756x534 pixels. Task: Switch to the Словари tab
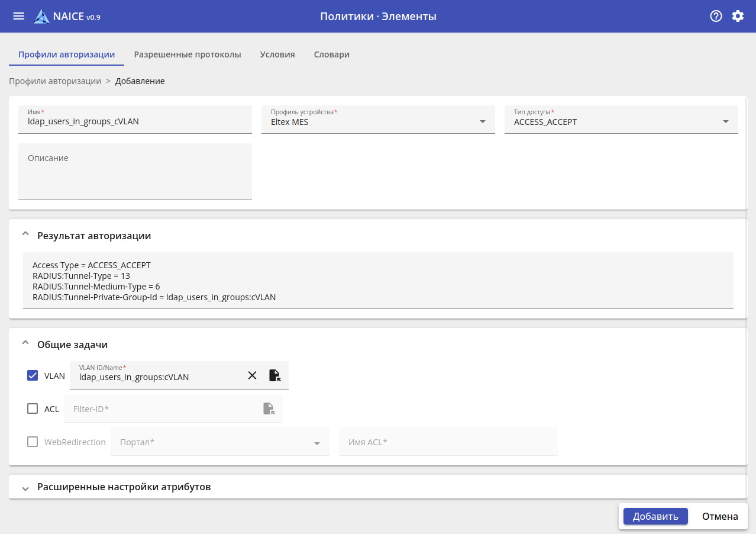(331, 54)
